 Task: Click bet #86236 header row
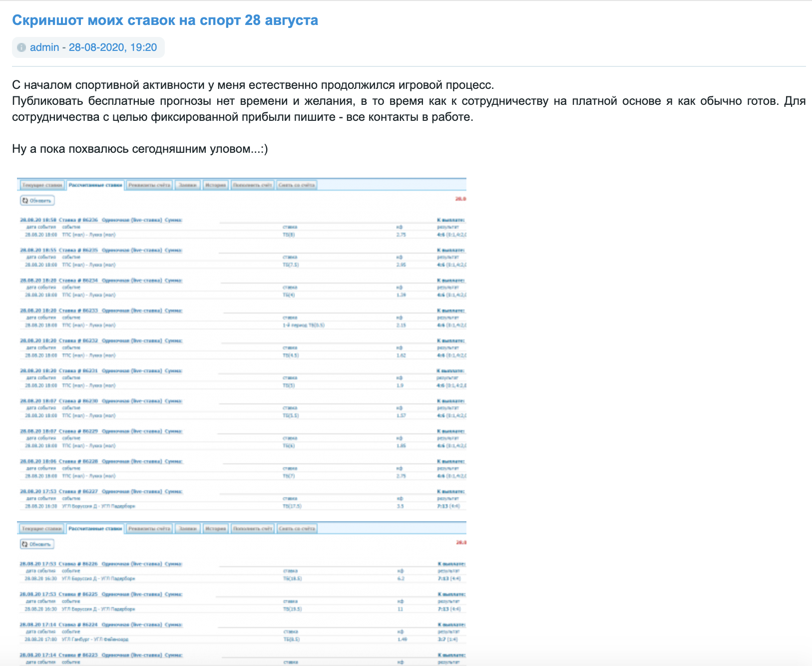coord(101,220)
